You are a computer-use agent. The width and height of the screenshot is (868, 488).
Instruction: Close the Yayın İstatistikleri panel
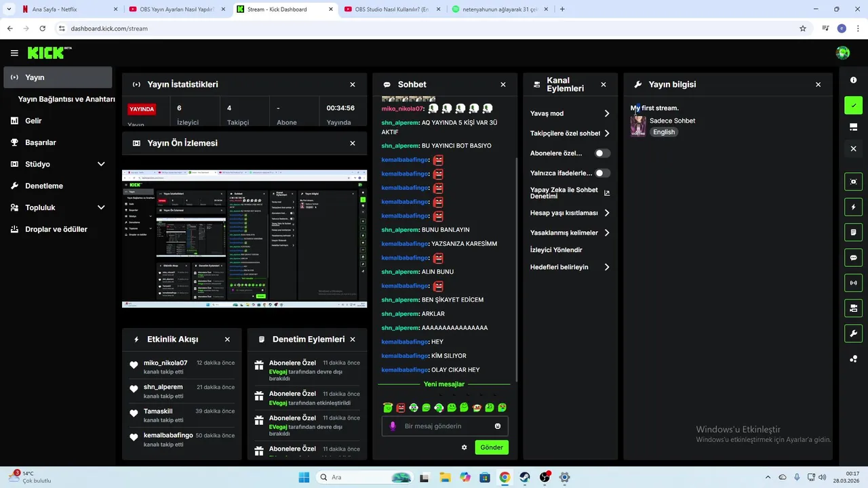pyautogui.click(x=353, y=85)
